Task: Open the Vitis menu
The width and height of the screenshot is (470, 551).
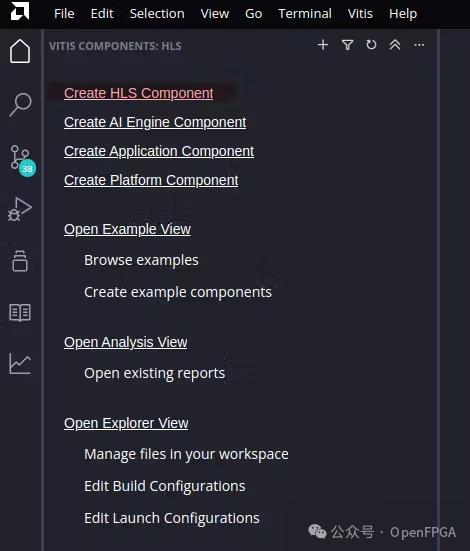Action: (x=360, y=14)
